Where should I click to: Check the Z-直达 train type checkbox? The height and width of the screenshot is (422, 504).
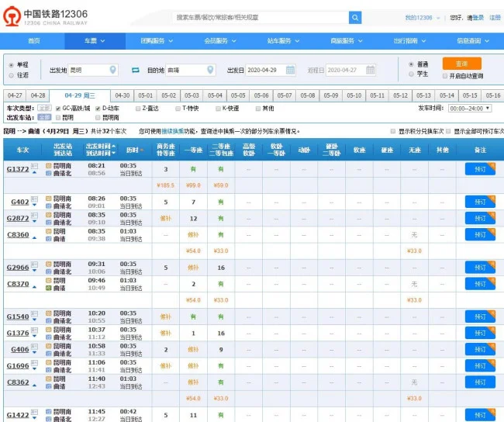[138, 109]
